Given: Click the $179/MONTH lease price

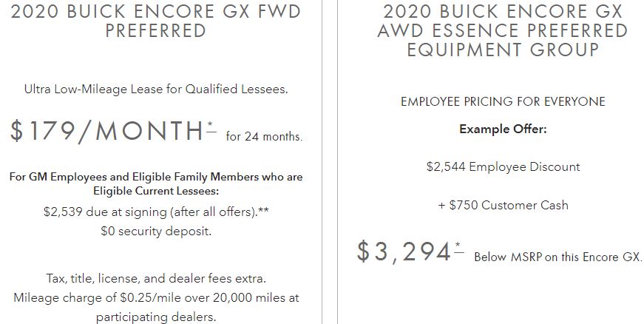Looking at the screenshot, I should 106,131.
